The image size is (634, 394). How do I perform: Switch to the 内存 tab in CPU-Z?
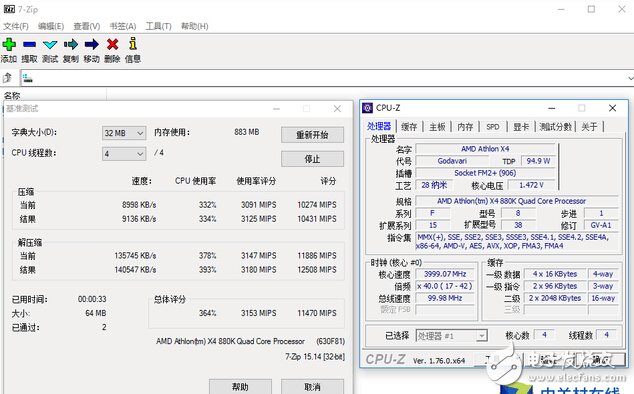pos(465,127)
